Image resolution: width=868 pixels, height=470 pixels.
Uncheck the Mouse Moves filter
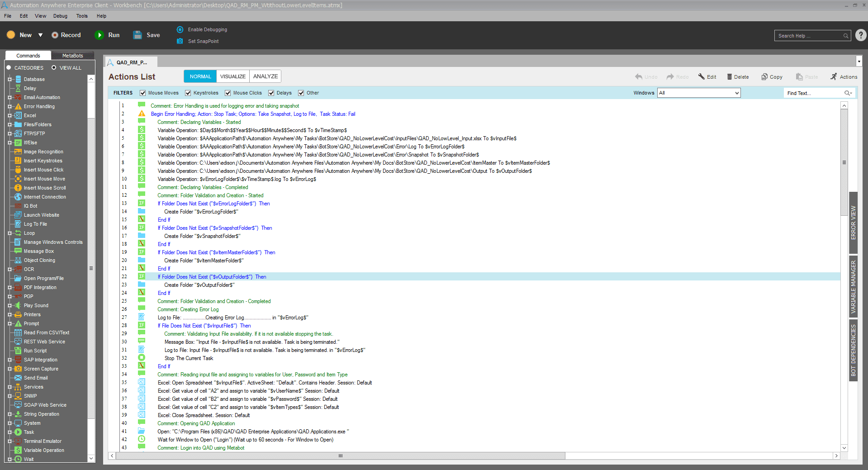143,93
